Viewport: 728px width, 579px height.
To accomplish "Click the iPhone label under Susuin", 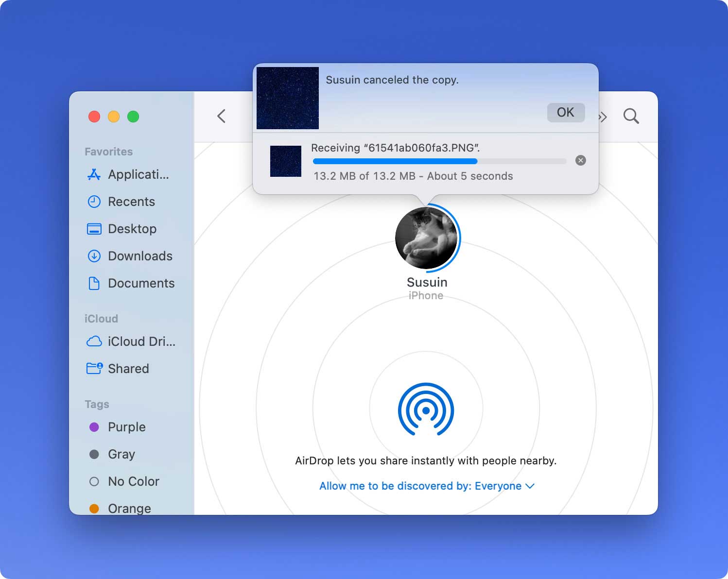I will click(426, 296).
